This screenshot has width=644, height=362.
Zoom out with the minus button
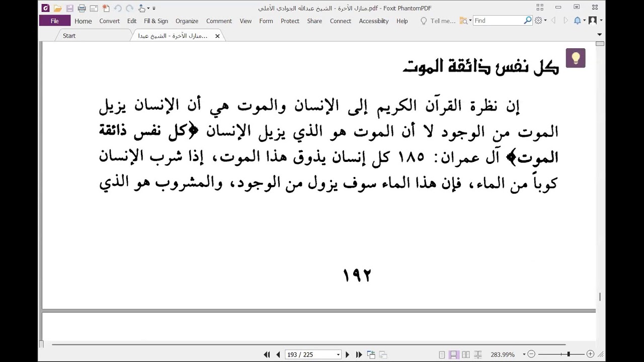(x=531, y=354)
